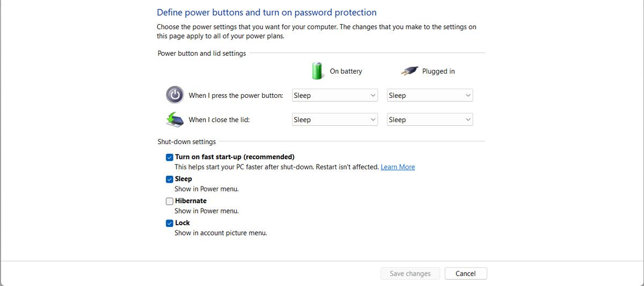Expand close-lid on-battery action dropdown
The image size is (644, 286).
[335, 119]
